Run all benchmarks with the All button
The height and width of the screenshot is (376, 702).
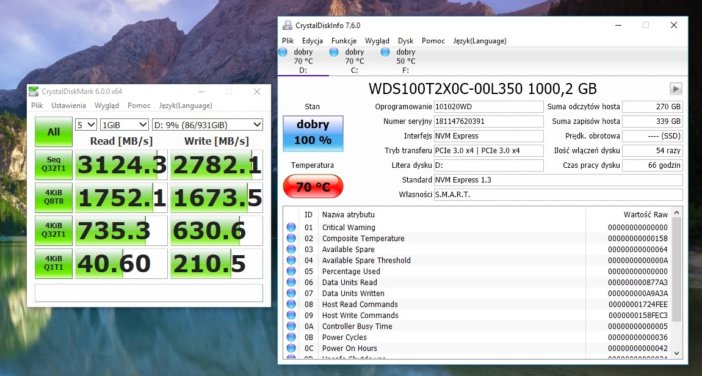point(54,132)
